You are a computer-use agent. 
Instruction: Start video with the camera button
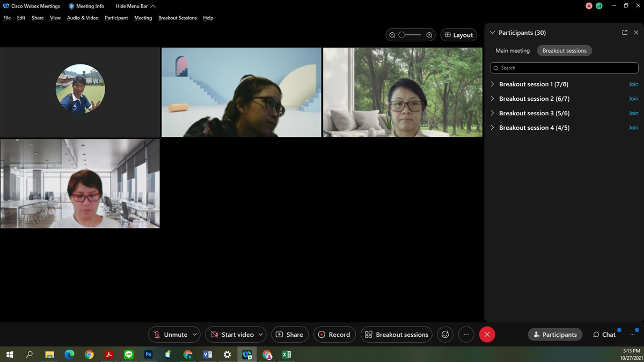[232, 335]
